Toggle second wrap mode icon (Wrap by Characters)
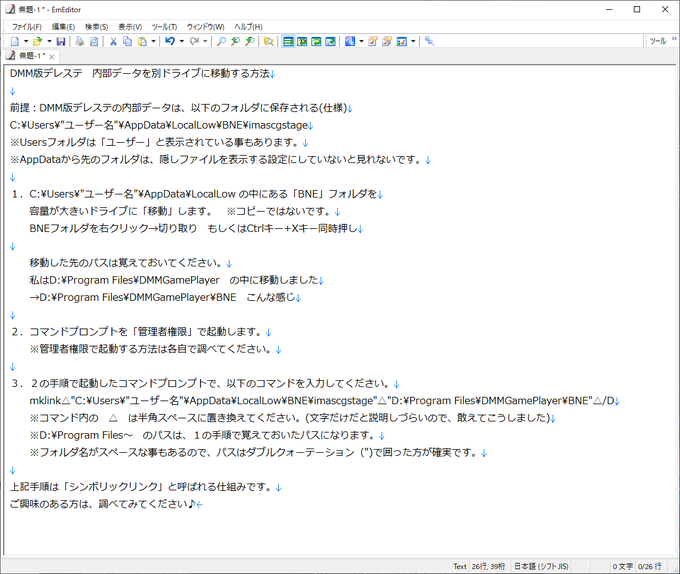 coord(302,41)
